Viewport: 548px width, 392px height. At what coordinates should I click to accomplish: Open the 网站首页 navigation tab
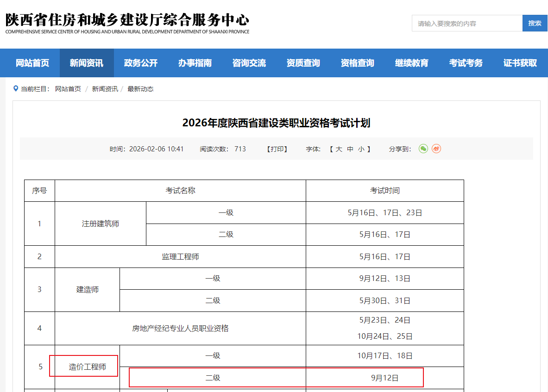(x=32, y=62)
